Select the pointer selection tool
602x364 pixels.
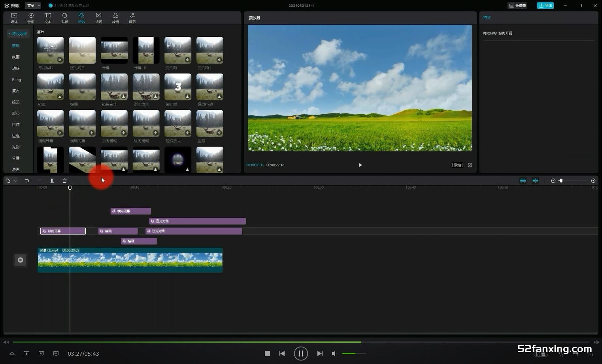(x=8, y=181)
